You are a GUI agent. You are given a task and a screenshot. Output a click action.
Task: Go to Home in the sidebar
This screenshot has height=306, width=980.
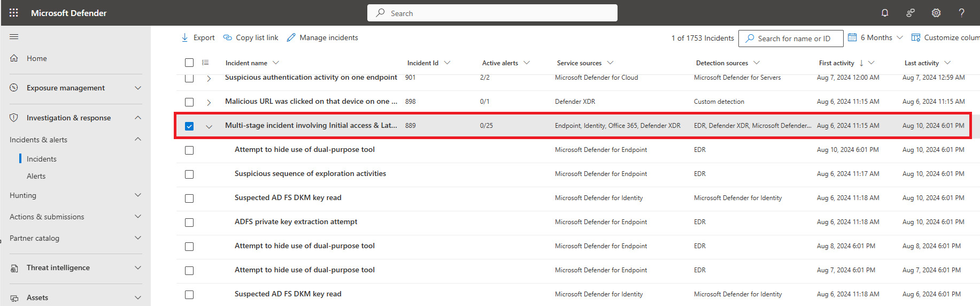tap(36, 58)
